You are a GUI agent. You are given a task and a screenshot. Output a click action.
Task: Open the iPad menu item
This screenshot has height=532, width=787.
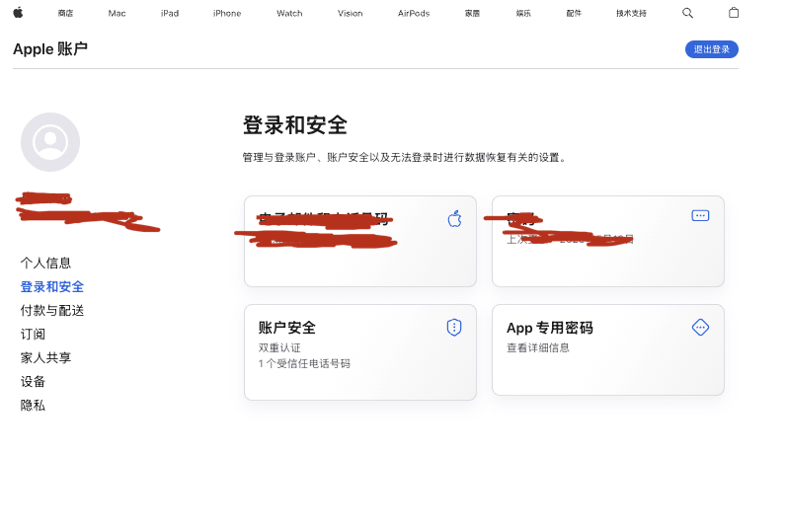point(170,14)
